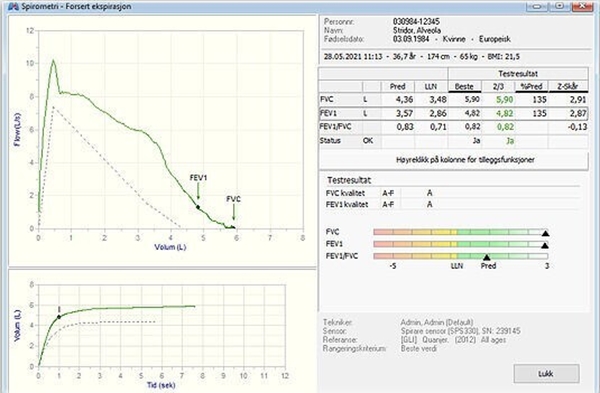Maximize the Spirometri window
600x393 pixels.
click(x=559, y=6)
